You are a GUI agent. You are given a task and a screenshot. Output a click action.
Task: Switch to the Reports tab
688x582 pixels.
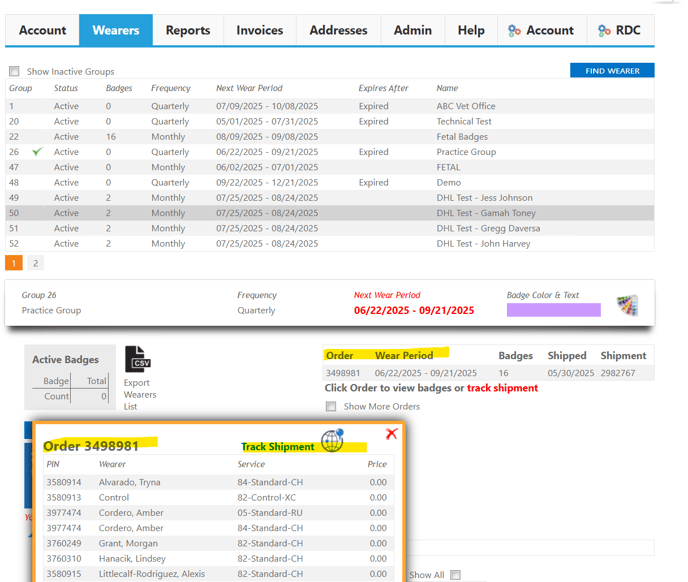(188, 30)
